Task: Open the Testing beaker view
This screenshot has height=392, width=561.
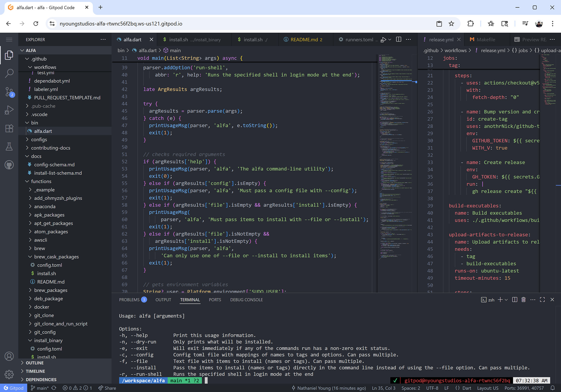Action: point(9,146)
